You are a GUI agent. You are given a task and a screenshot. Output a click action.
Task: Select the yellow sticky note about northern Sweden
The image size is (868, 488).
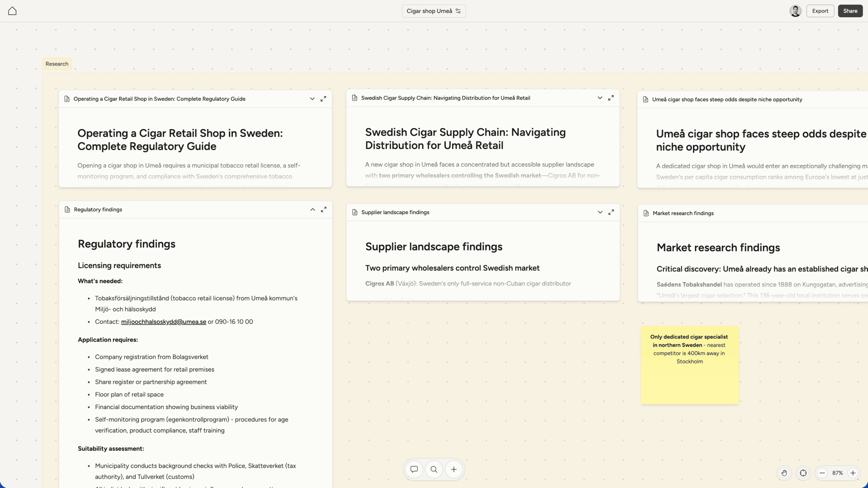(689, 365)
